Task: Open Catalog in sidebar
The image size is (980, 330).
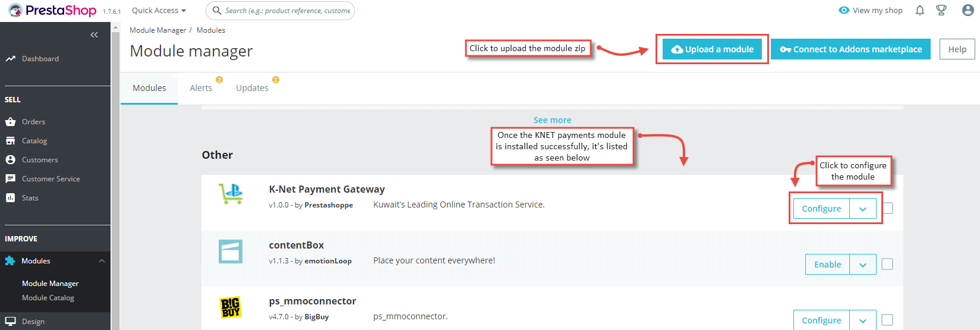Action: 34,141
